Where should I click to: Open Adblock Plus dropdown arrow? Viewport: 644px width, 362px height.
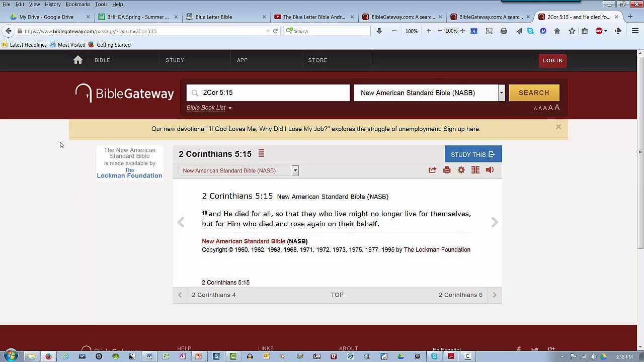(605, 31)
